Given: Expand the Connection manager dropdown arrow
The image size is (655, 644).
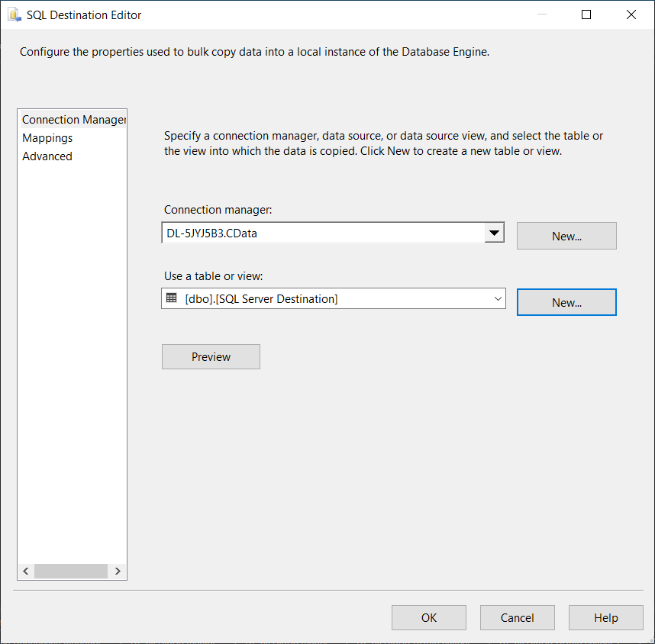Looking at the screenshot, I should [495, 233].
